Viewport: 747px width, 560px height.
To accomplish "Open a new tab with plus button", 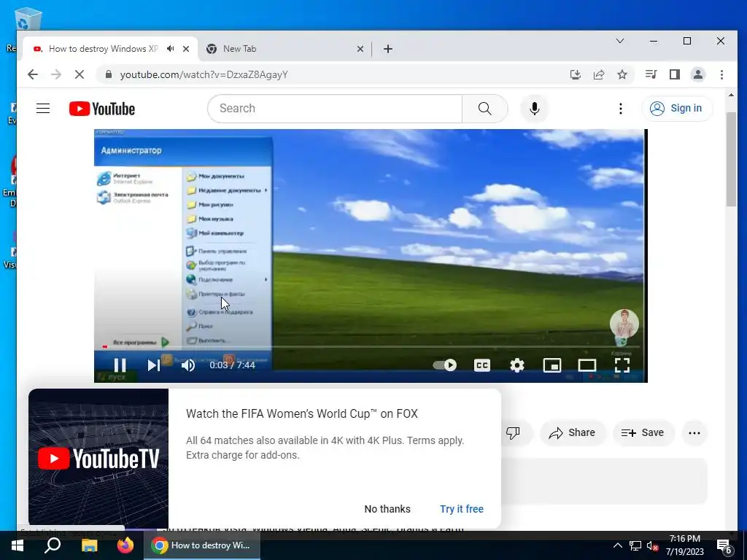I will (x=388, y=49).
